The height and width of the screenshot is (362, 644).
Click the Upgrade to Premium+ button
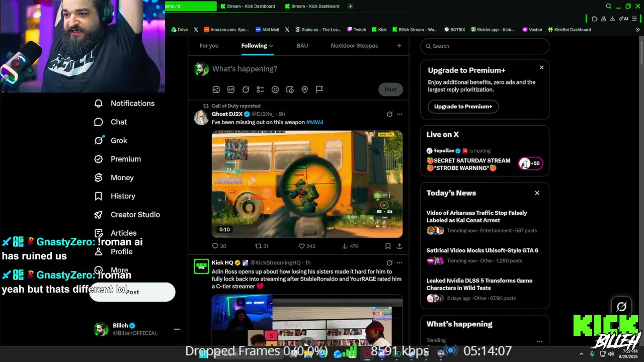pyautogui.click(x=463, y=107)
